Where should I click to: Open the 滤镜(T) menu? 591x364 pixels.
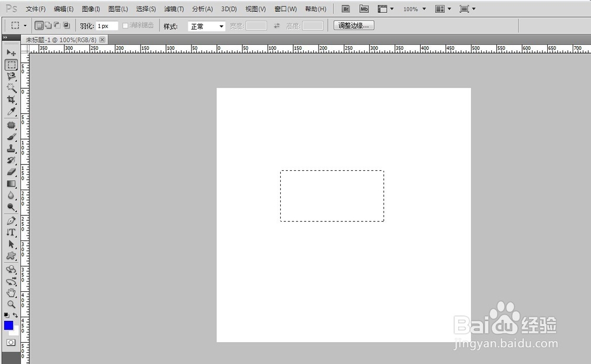174,9
